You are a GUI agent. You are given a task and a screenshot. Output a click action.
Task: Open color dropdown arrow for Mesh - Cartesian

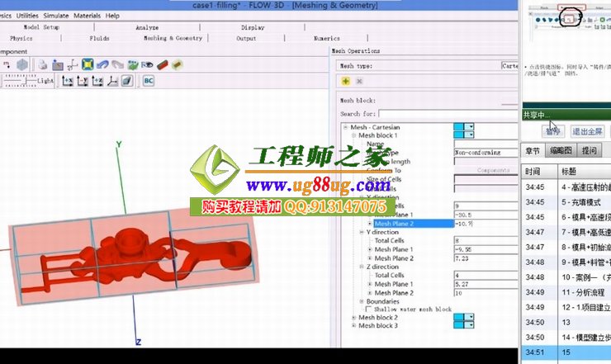[x=471, y=126]
